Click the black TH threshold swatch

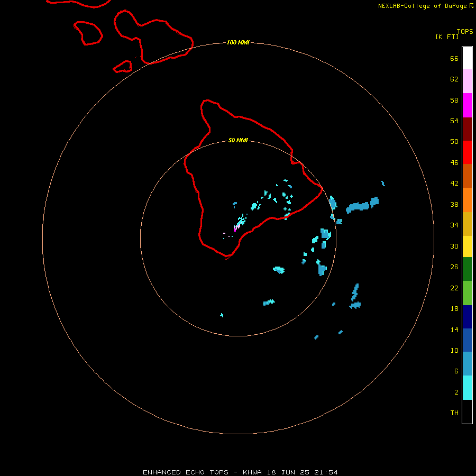(x=467, y=411)
